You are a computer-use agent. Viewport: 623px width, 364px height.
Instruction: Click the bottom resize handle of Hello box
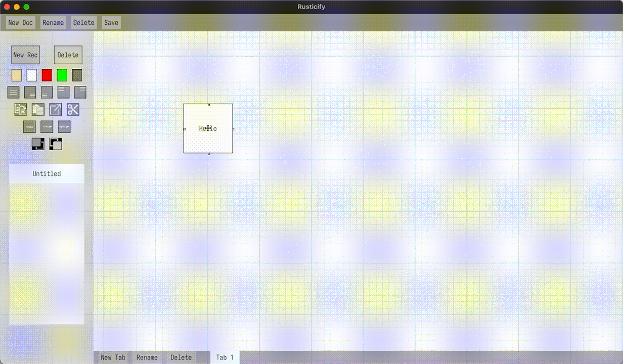click(x=209, y=153)
